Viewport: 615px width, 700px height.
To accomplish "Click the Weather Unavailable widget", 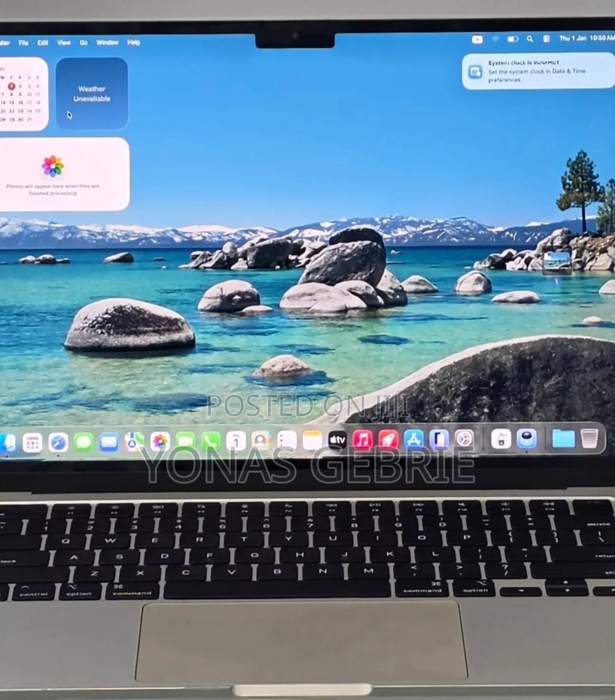I will point(92,93).
